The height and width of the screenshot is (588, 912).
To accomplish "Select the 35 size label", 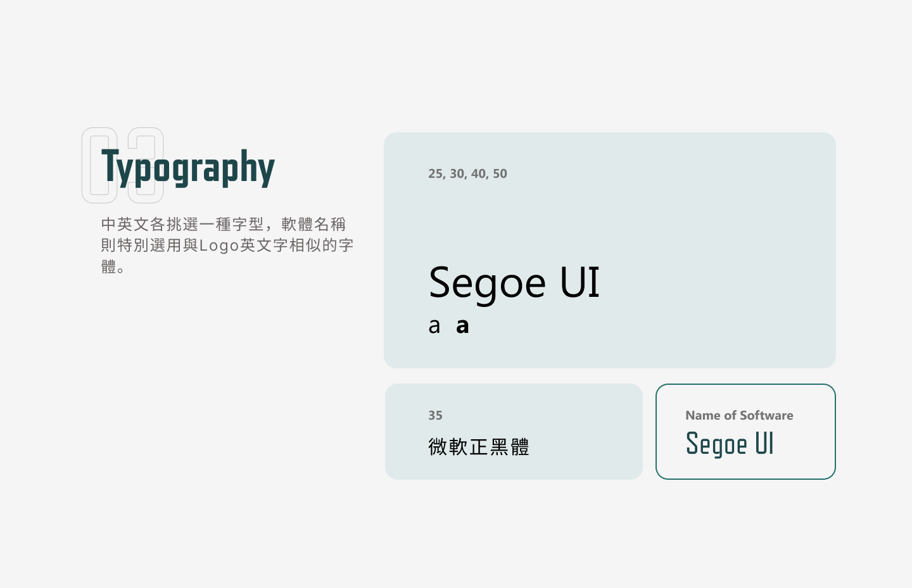I will coord(435,415).
